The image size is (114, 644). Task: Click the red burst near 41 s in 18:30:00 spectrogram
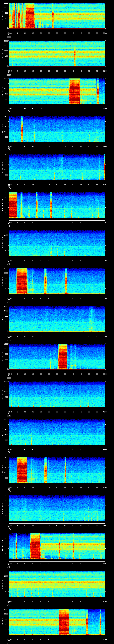[75, 53]
